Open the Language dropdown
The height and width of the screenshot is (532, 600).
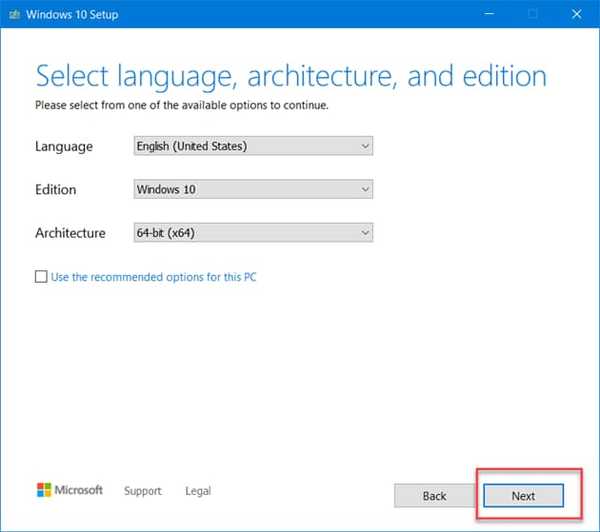click(253, 146)
